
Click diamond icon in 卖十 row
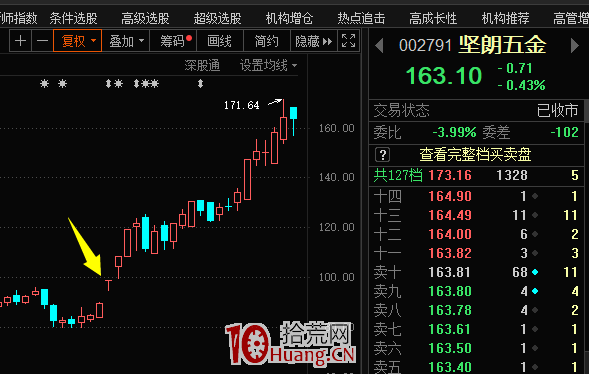pos(535,272)
